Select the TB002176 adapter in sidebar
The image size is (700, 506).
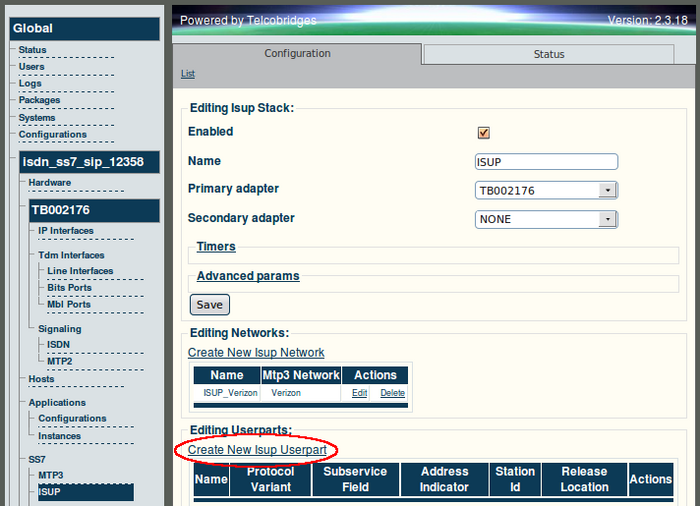60,210
